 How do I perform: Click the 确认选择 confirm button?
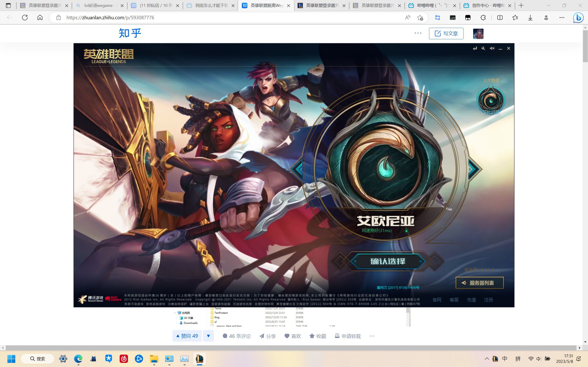(x=387, y=262)
